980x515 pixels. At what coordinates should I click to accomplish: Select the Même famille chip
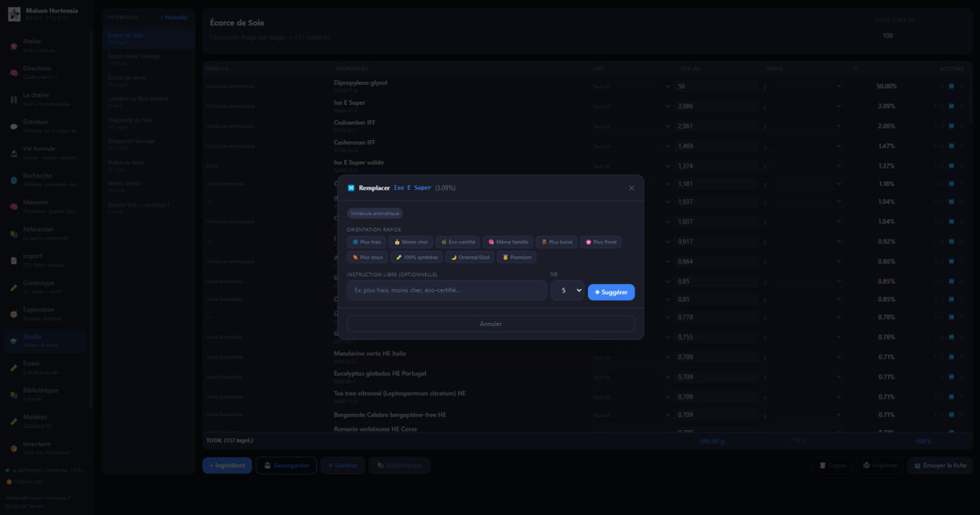tap(508, 242)
